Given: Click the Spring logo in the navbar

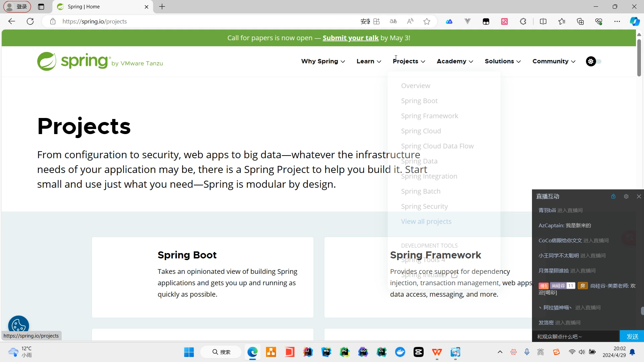Looking at the screenshot, I should tap(74, 61).
